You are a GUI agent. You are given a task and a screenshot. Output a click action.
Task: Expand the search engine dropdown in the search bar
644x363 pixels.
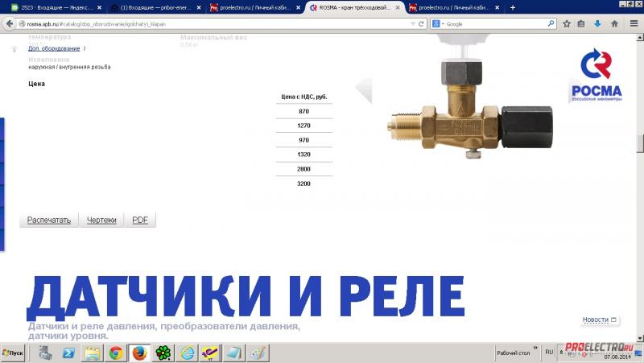tap(437, 24)
